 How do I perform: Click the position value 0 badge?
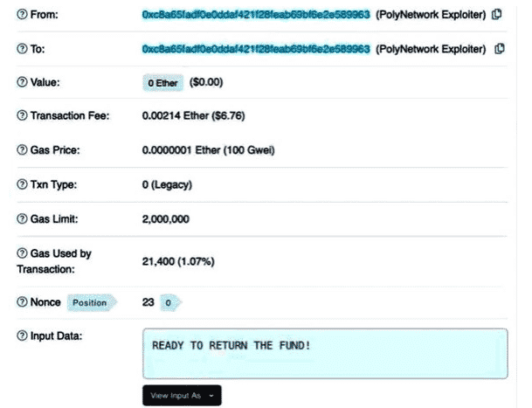[170, 302]
